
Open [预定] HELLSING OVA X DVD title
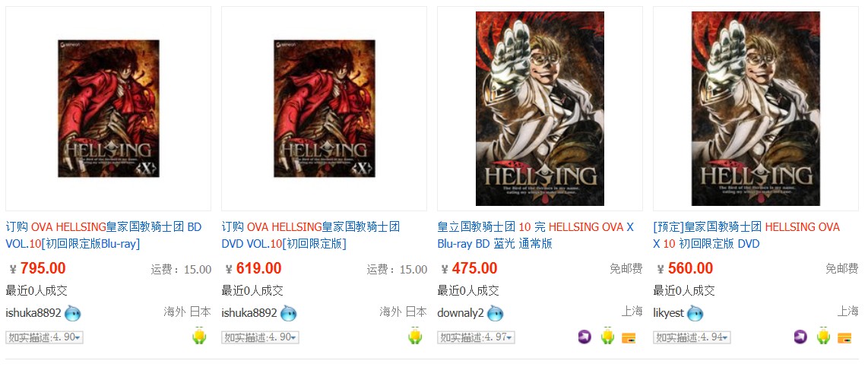[746, 236]
